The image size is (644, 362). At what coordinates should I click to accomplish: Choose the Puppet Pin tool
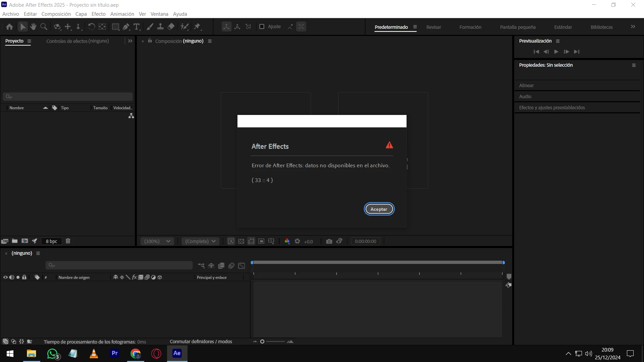(197, 27)
